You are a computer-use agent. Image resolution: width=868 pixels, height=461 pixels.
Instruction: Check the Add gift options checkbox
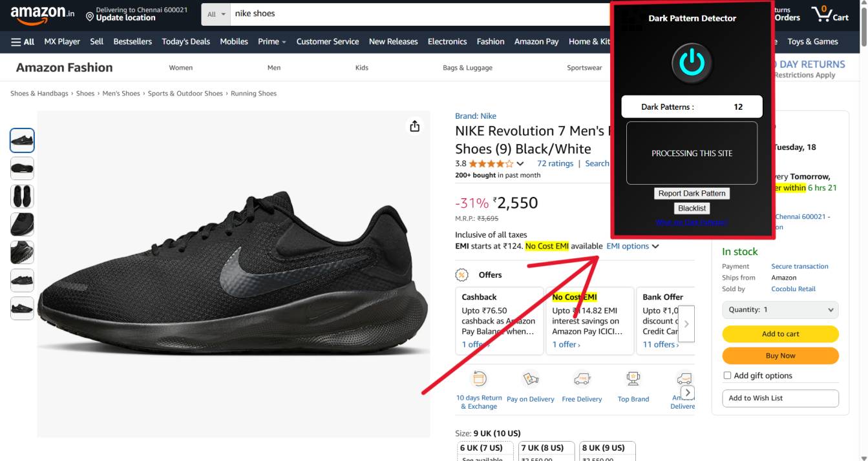point(727,375)
